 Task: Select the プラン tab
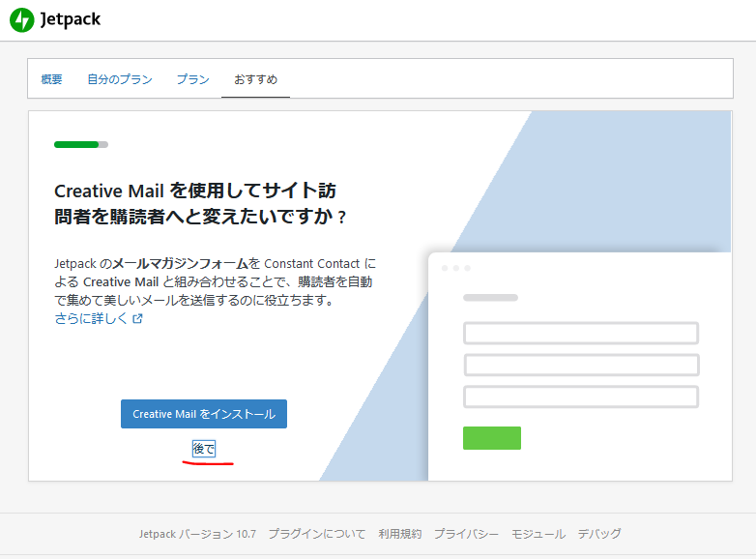click(192, 79)
